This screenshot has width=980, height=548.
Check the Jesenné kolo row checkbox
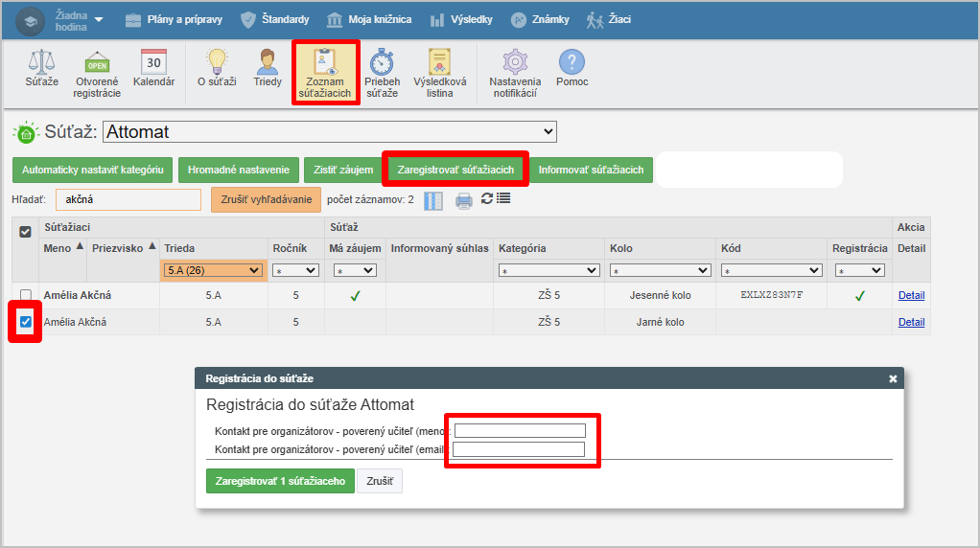pyautogui.click(x=26, y=296)
